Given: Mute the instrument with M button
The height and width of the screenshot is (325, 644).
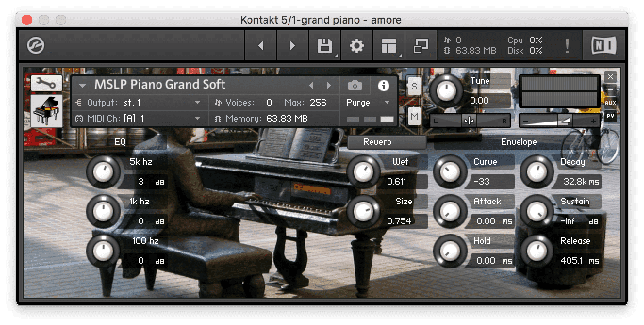Looking at the screenshot, I should pos(414,116).
